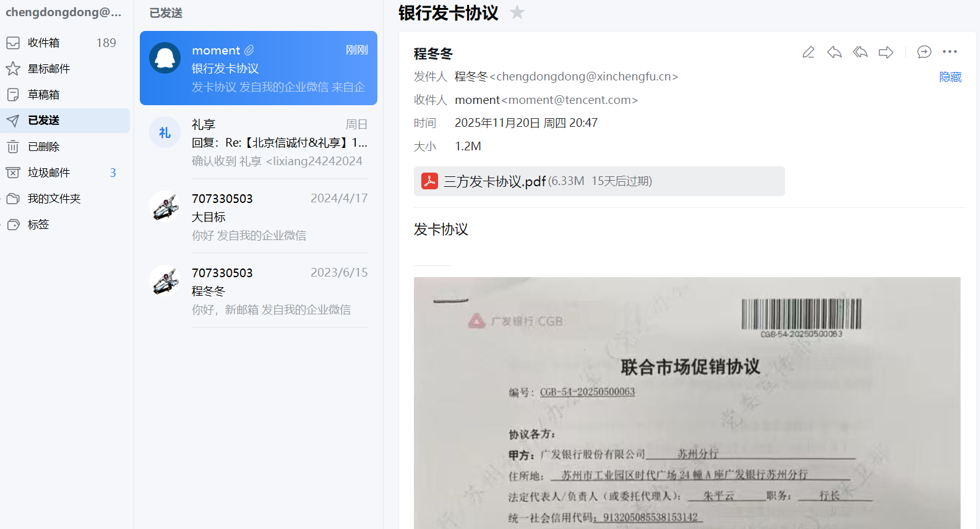Star the 银行发卡协议 email
Viewport: 980px width, 529px height.
[x=517, y=12]
